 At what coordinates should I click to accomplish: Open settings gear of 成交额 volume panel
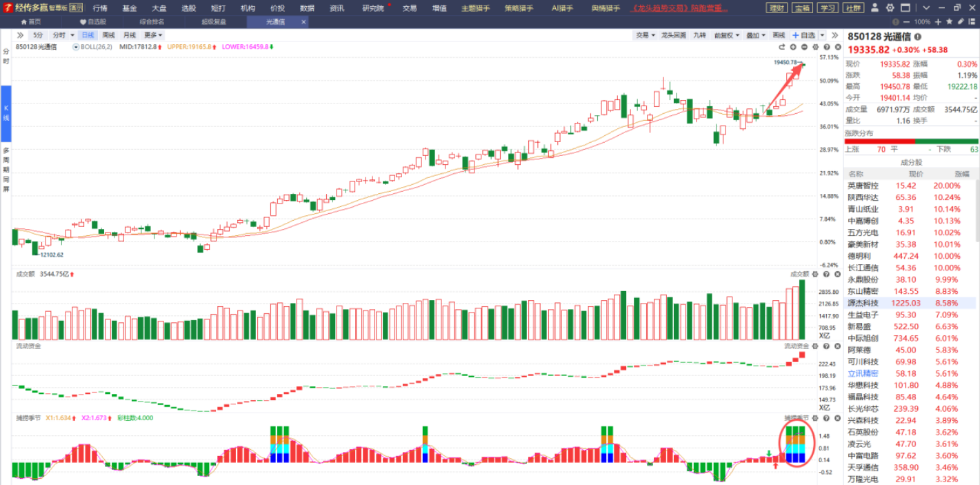click(815, 274)
